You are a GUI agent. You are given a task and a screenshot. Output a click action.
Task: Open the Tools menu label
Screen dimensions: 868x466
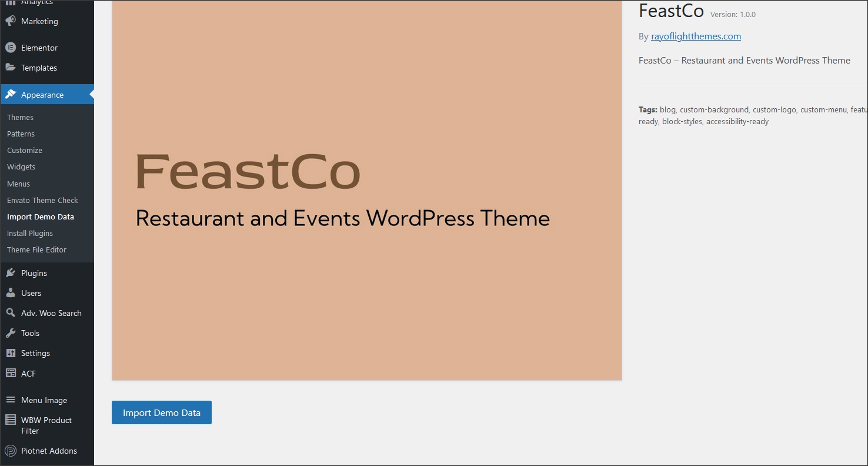30,333
